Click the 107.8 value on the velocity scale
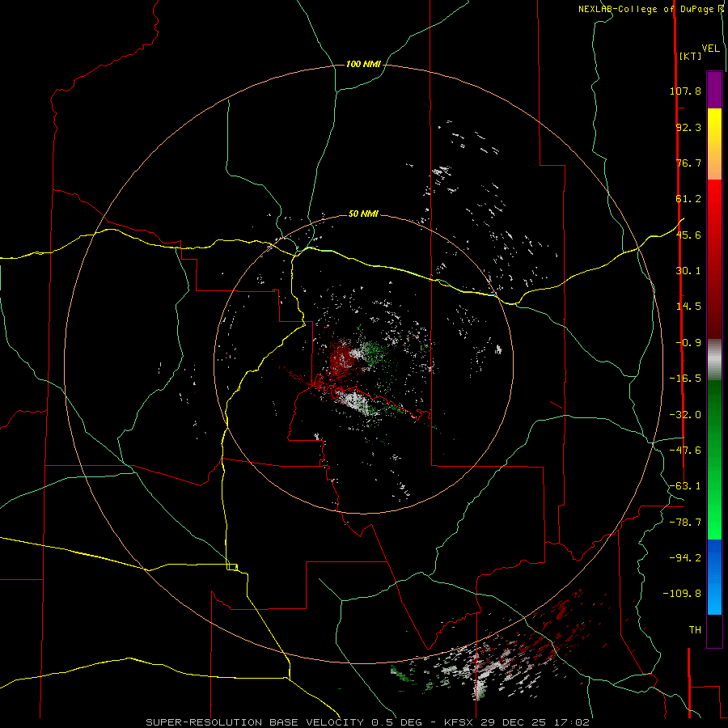Screen dimensions: 728x728 [685, 91]
